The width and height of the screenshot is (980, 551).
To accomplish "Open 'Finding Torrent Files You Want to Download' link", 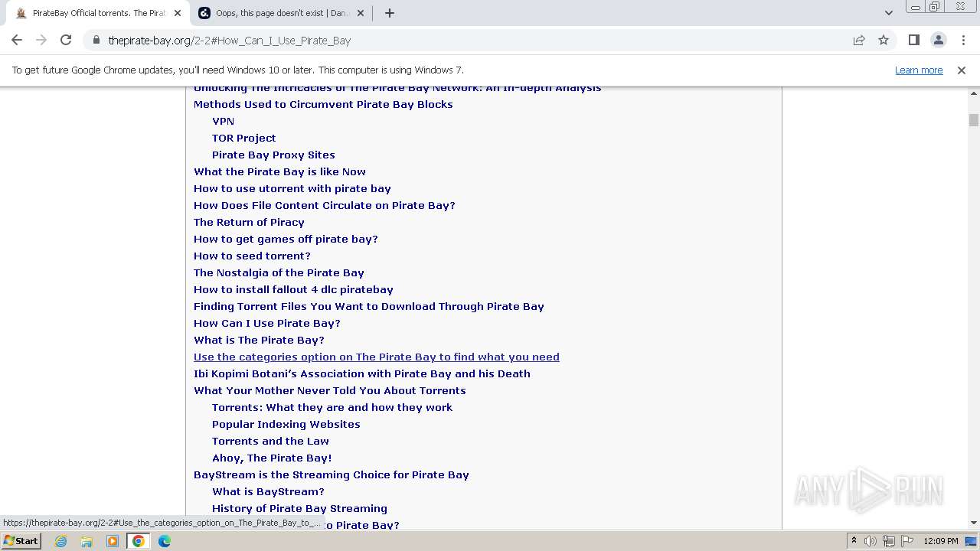I will (368, 306).
